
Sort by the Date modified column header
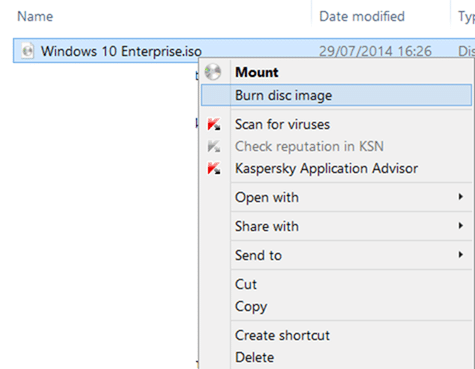(362, 16)
